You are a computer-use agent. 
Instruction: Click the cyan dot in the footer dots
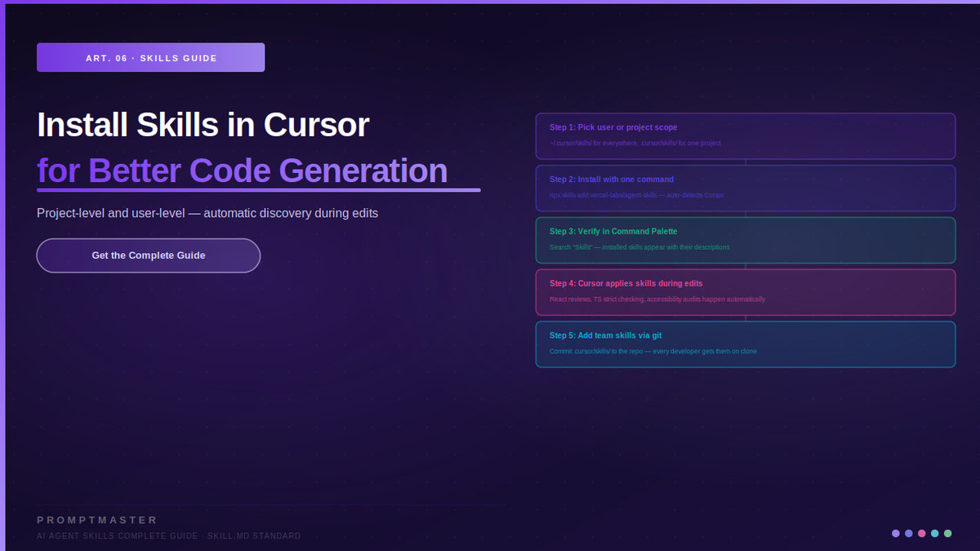coord(935,533)
